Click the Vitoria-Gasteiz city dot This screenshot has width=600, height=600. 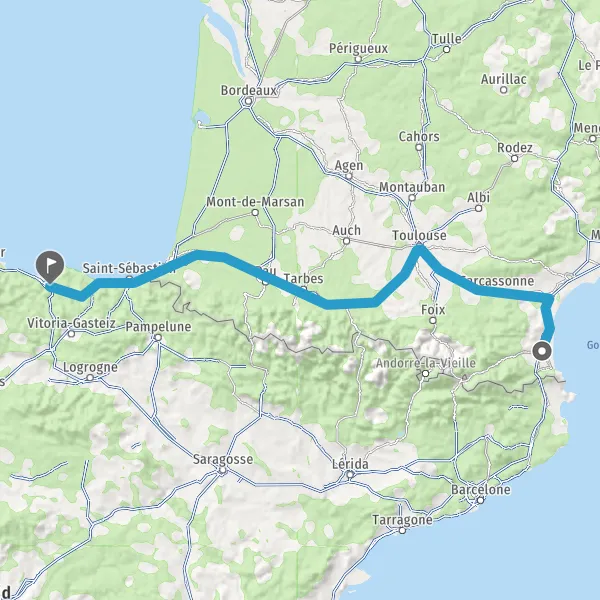click(x=71, y=334)
